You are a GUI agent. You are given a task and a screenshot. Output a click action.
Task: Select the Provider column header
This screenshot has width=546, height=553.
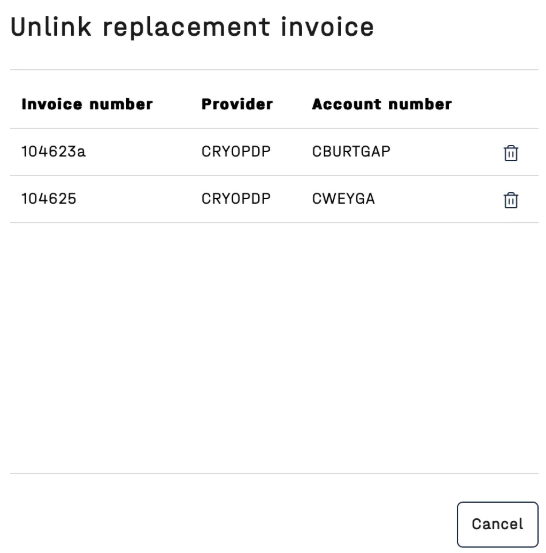pos(237,104)
